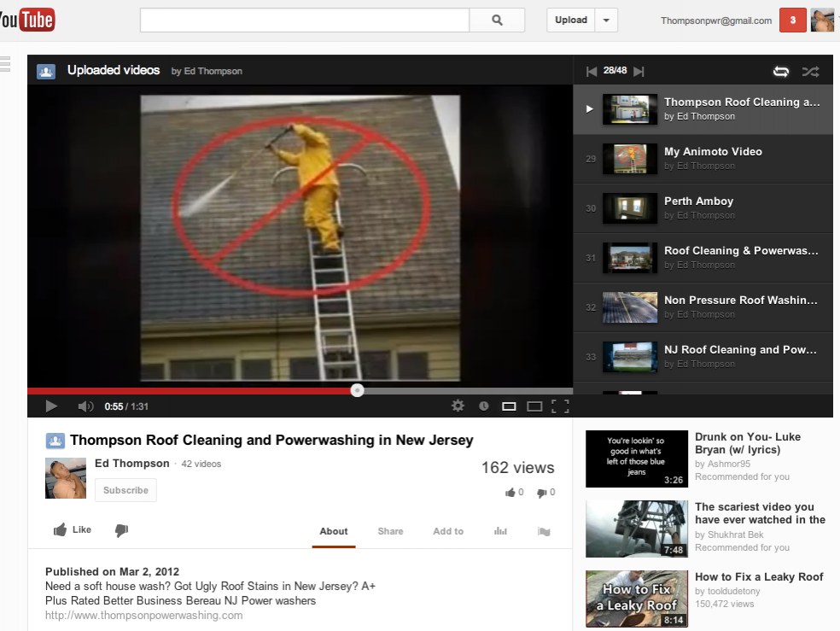
Task: Subscribe to Ed Thompson's channel
Action: pos(125,490)
